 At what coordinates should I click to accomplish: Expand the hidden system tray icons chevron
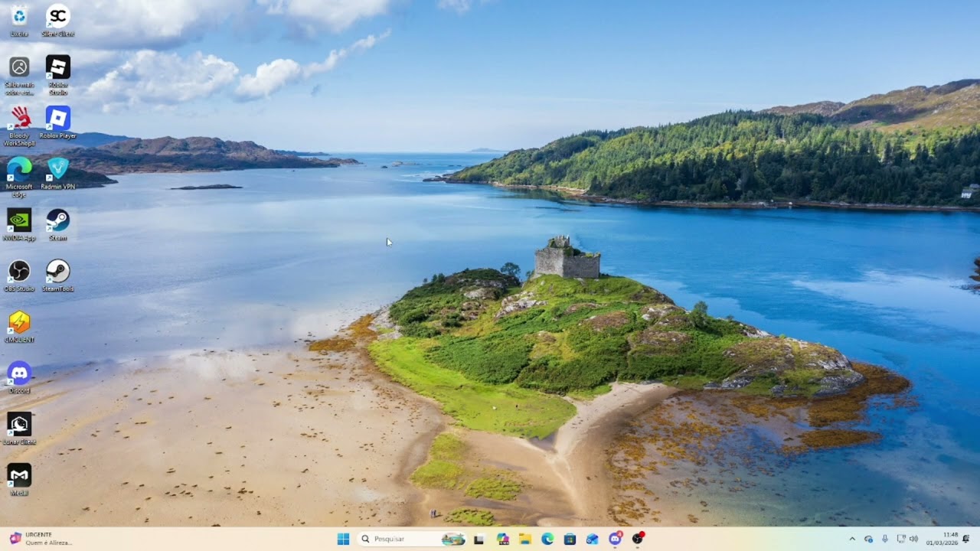click(852, 539)
